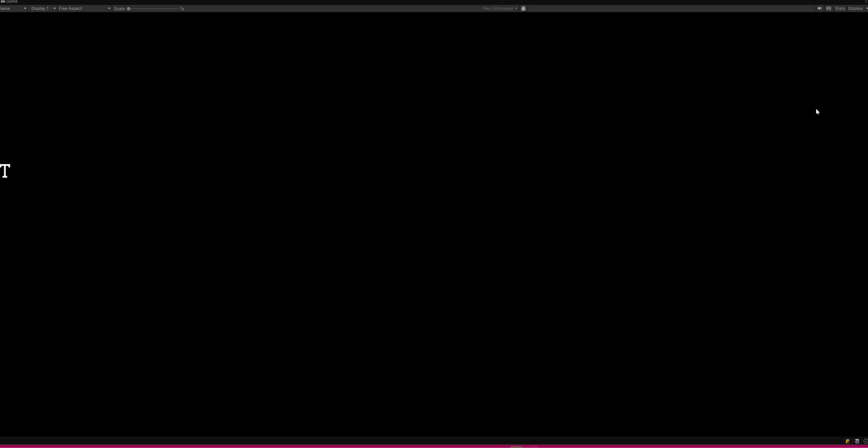Toggle Unity shortcuts keyboard icon

coord(829,8)
